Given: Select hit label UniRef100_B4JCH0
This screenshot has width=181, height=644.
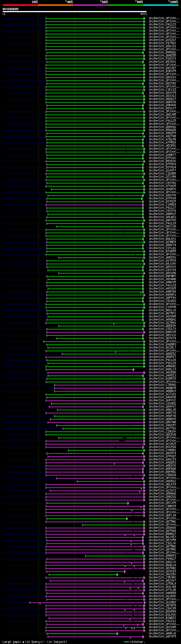Looking at the screenshot, I should (x=162, y=264).
